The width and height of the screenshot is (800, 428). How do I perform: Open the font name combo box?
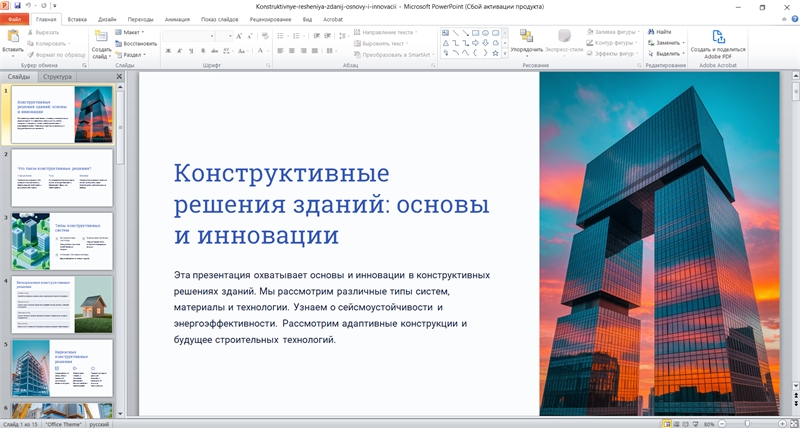[x=188, y=36]
